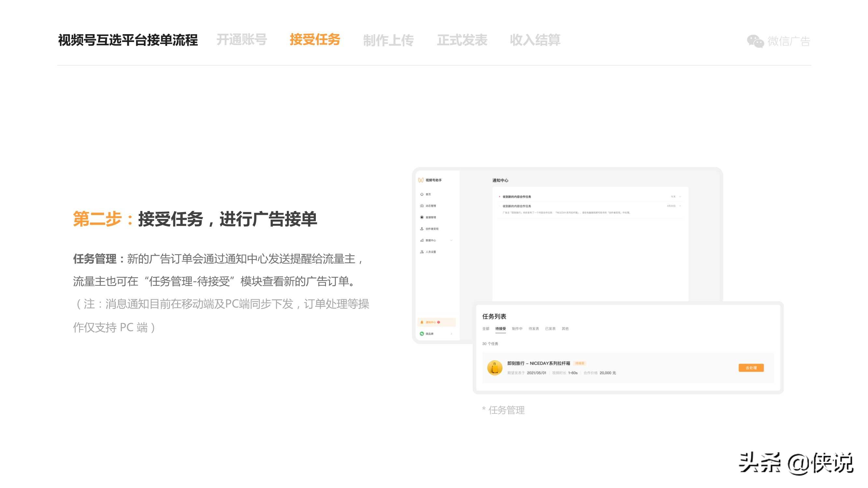Screen dimensions: 868x488
Task: Open the 已发表 task tab
Action: click(x=550, y=329)
